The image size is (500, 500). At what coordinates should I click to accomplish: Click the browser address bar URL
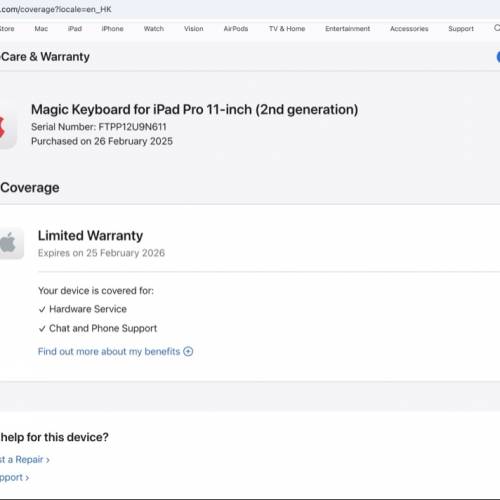tap(56, 9)
